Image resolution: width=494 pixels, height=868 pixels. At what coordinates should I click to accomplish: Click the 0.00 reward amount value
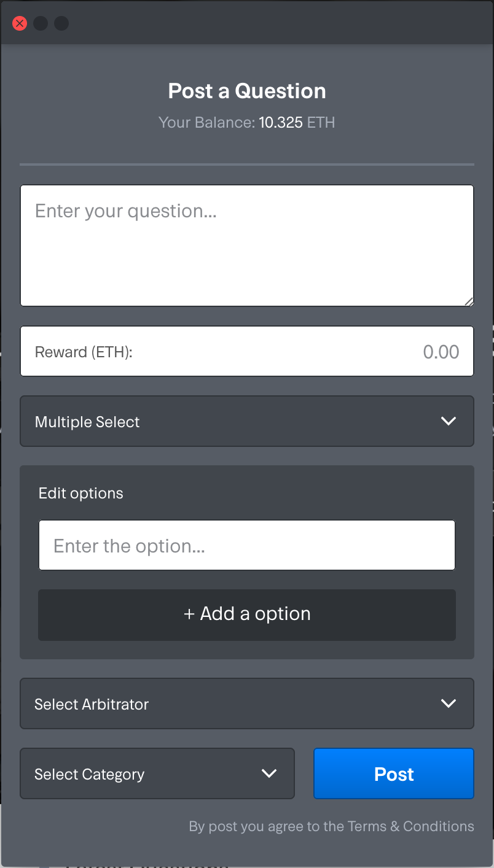point(441,352)
